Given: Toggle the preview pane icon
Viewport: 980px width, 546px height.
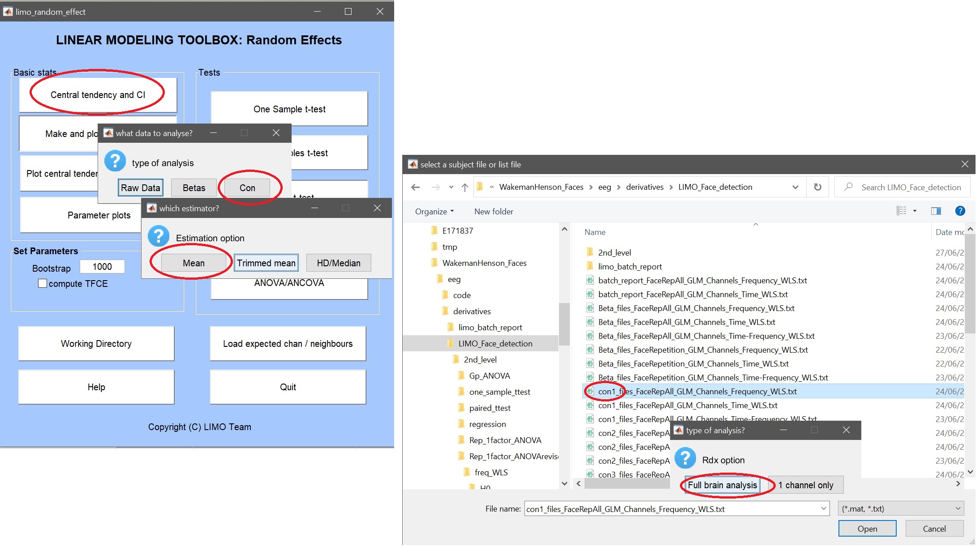Looking at the screenshot, I should click(936, 211).
